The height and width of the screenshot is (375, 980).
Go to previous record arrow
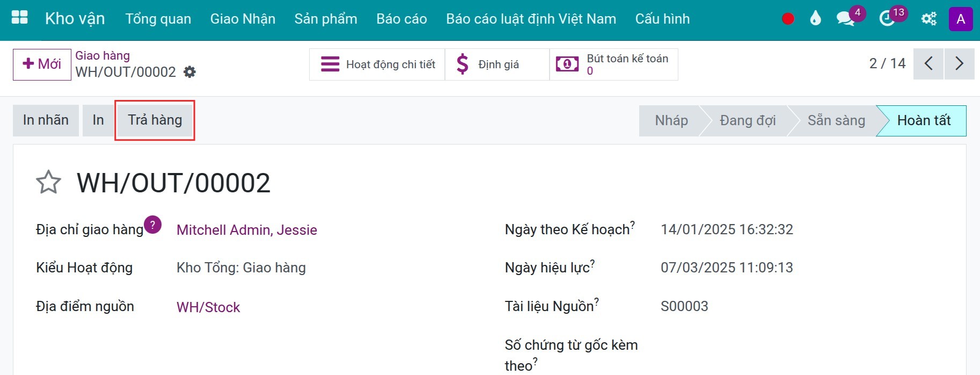pos(928,64)
